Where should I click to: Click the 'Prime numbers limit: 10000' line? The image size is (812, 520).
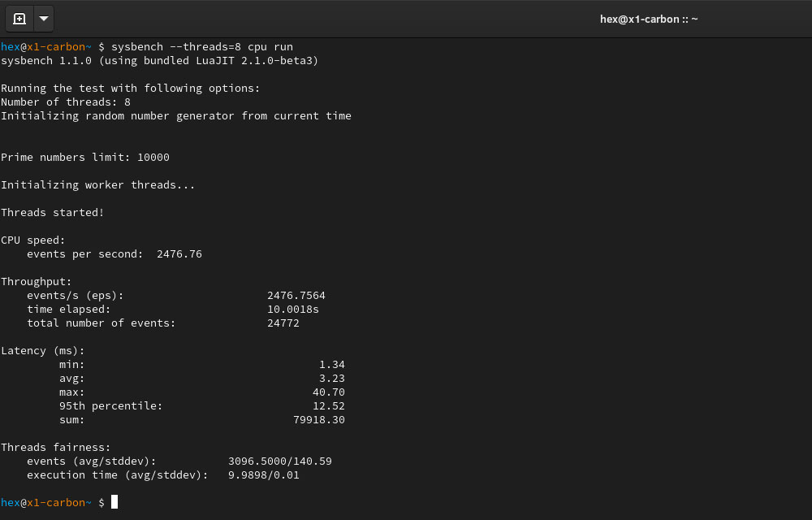84,158
